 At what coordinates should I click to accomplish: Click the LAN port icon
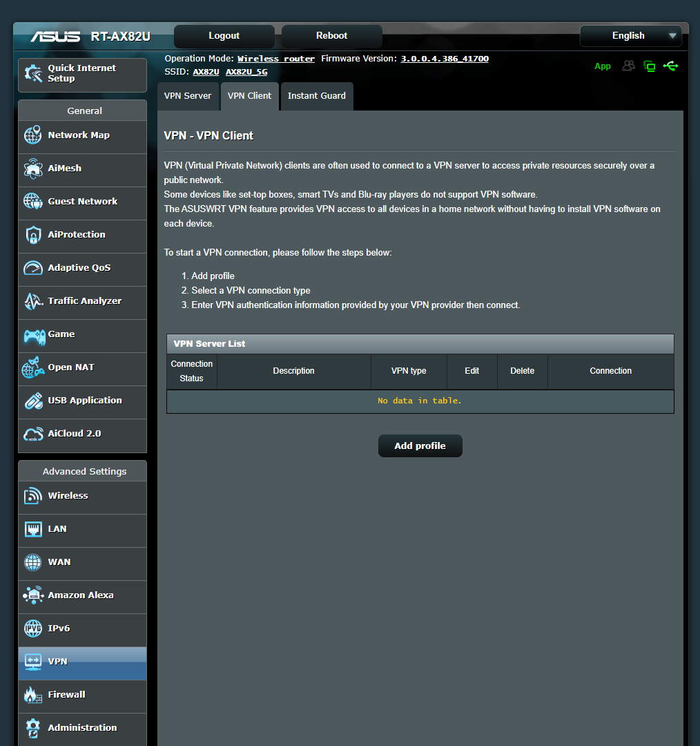point(33,529)
